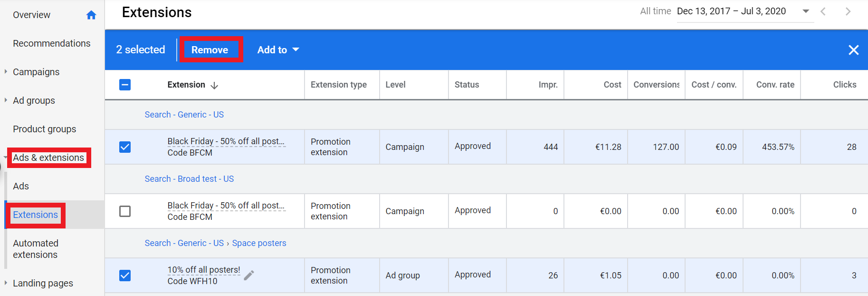Sort by the Level column header
Viewport: 868px width, 296px height.
tap(395, 85)
